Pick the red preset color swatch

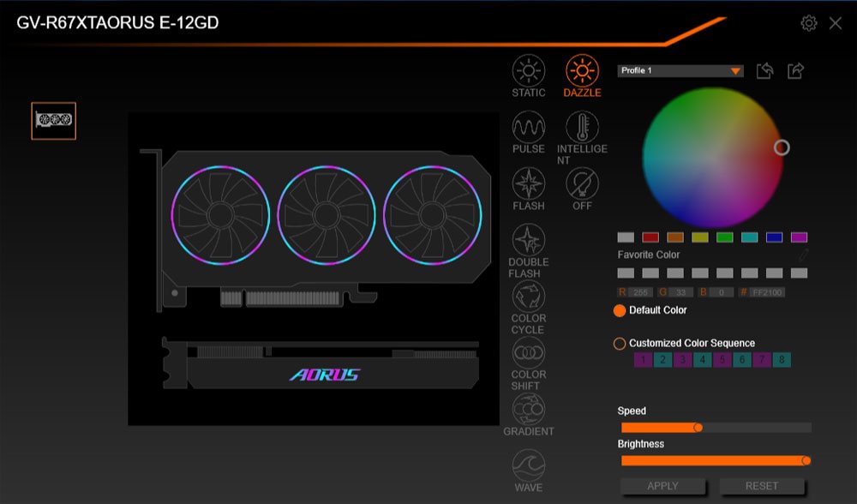pos(650,237)
